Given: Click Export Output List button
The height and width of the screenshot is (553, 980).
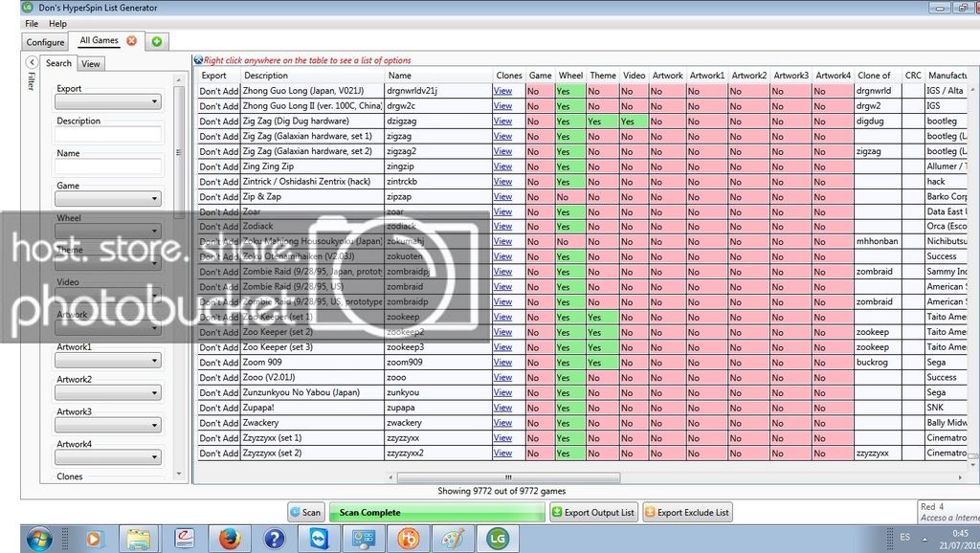Looking at the screenshot, I should point(592,512).
